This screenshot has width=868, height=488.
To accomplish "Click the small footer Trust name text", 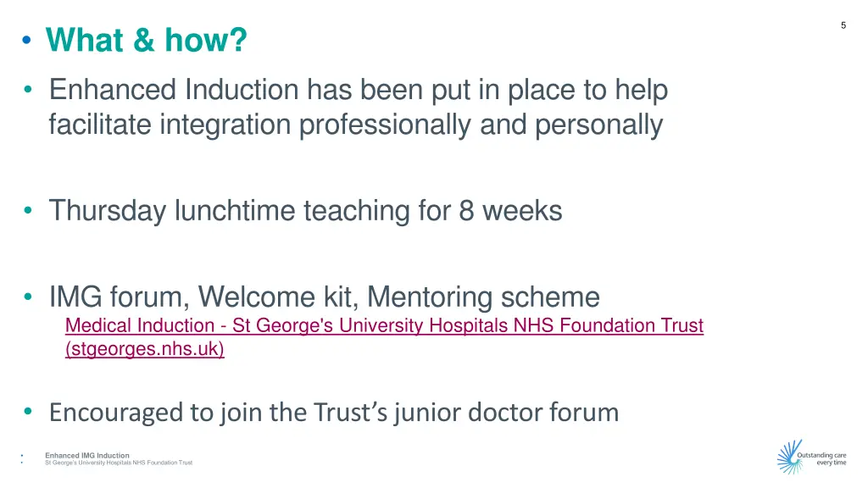I will (119, 463).
